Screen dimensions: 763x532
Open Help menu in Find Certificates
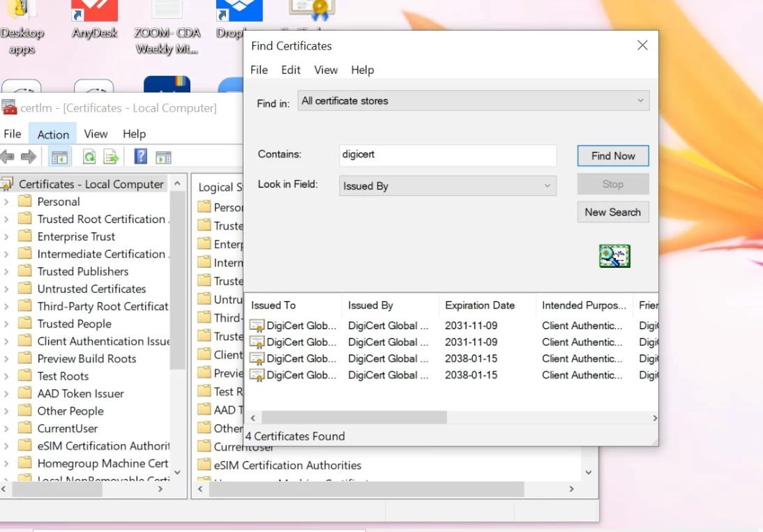click(x=363, y=70)
